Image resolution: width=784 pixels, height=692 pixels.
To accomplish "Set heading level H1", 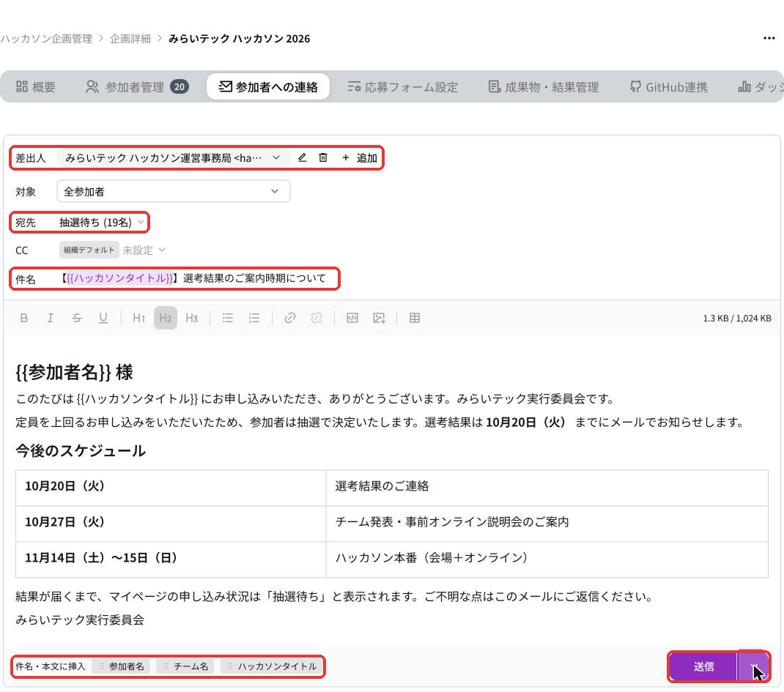I will pos(139,319).
